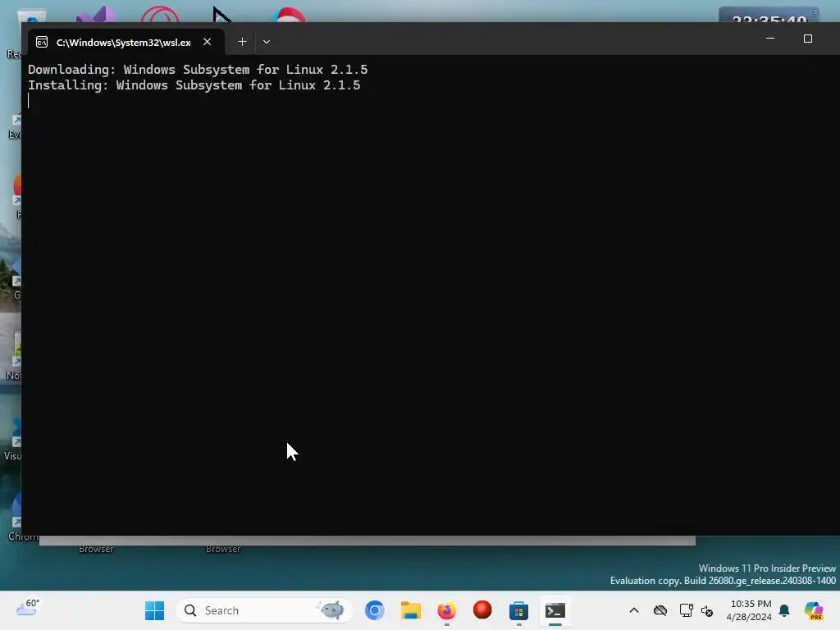Click the Terminal taskbar icon
Viewport: 840px width, 630px height.
(555, 610)
